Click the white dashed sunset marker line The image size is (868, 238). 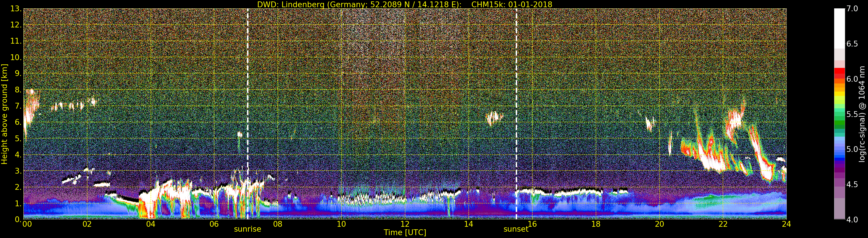point(516,114)
